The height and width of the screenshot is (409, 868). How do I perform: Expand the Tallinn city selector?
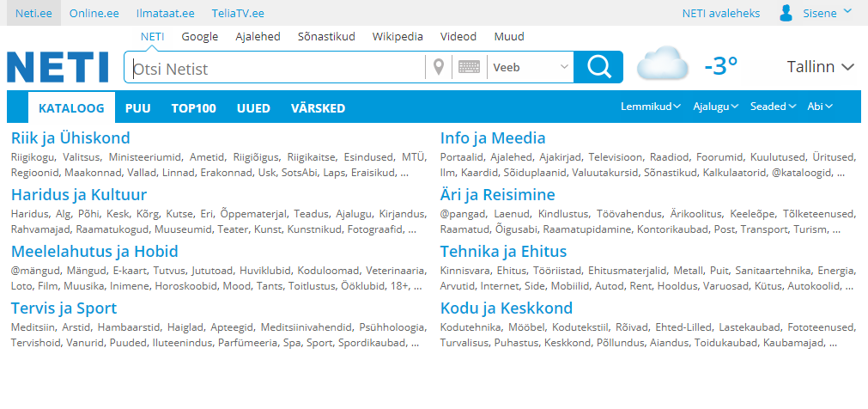point(821,67)
